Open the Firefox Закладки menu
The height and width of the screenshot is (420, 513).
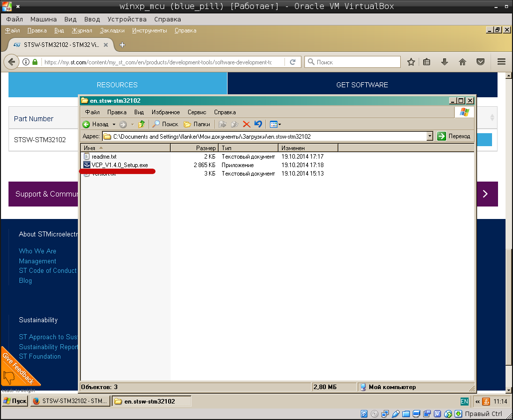click(x=112, y=30)
